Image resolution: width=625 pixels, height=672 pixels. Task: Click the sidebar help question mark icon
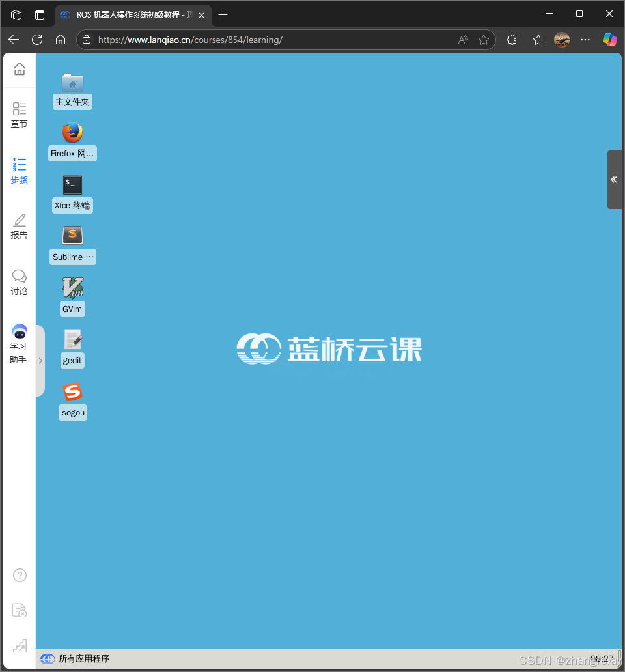point(20,575)
